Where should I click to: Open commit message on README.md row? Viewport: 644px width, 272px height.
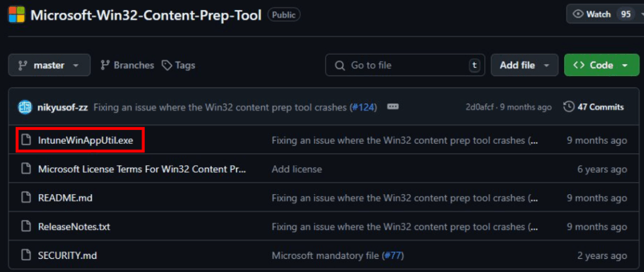tap(405, 198)
